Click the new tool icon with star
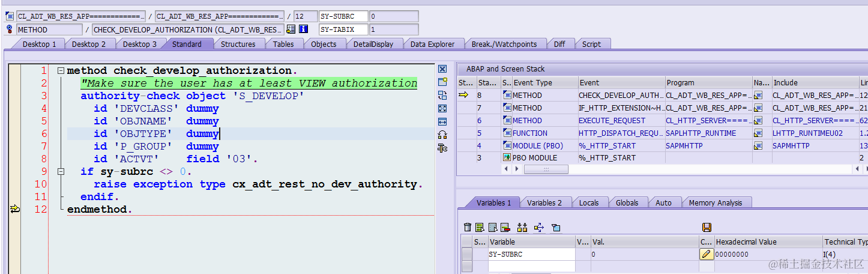Screen dimensions: 868x274 tap(442, 82)
